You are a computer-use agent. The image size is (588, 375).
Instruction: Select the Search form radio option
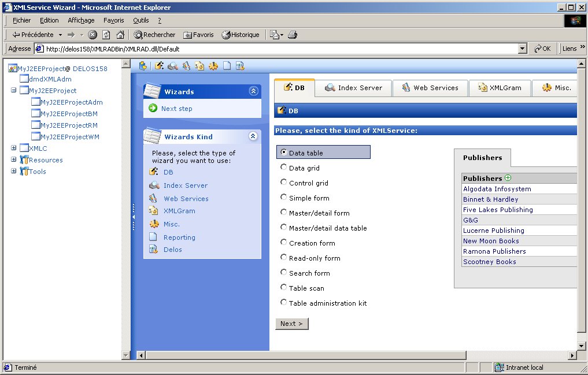coord(283,273)
